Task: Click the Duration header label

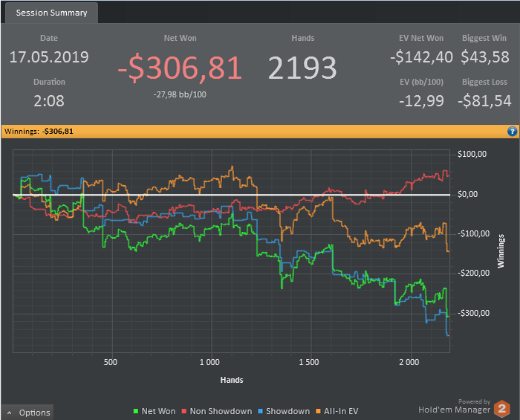Action: (49, 82)
